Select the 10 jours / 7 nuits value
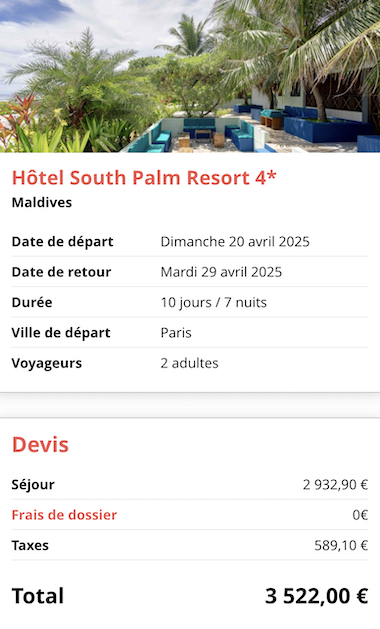This screenshot has width=380, height=629. [x=213, y=302]
